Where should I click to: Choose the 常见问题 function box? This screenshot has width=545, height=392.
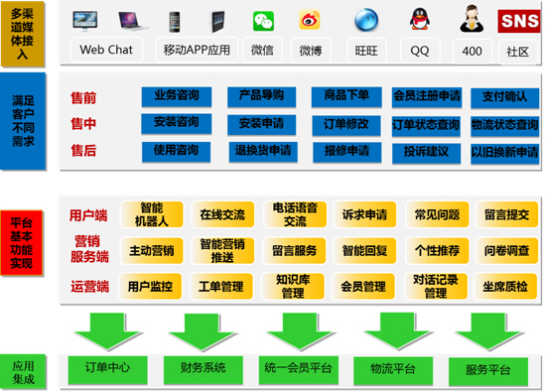437,214
